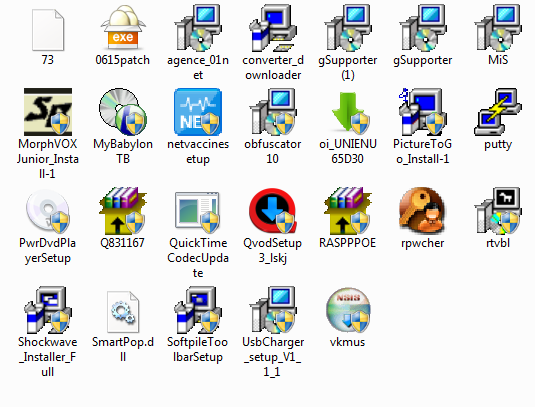Click the file name 'SoftpileToolbarSetup'
Image resolution: width=535 pixels, height=407 pixels.
point(198,349)
